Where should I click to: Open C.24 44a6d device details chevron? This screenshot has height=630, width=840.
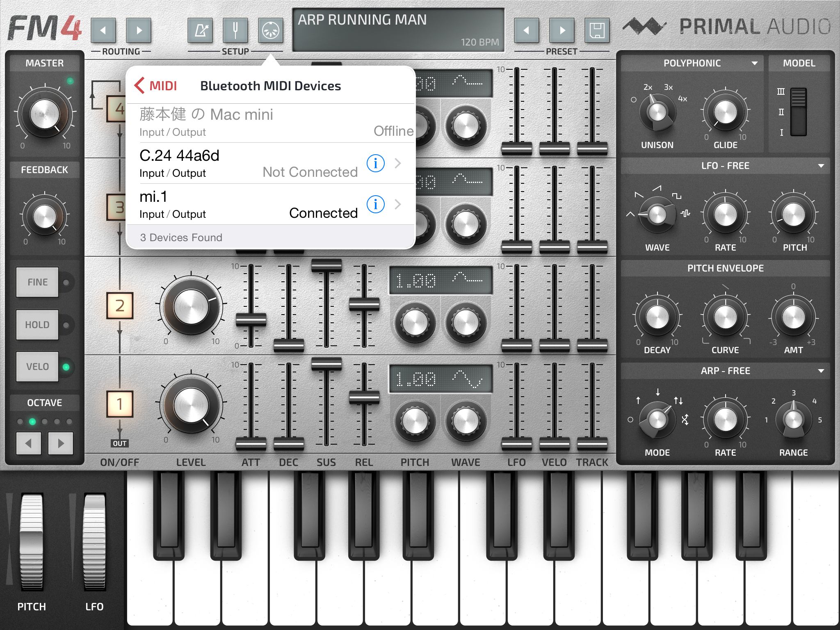(397, 163)
